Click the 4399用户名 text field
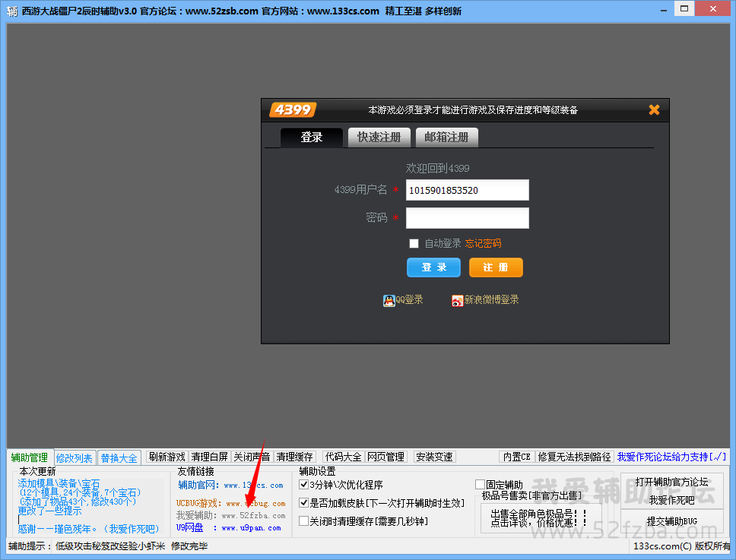The height and width of the screenshot is (560, 736). coord(467,190)
